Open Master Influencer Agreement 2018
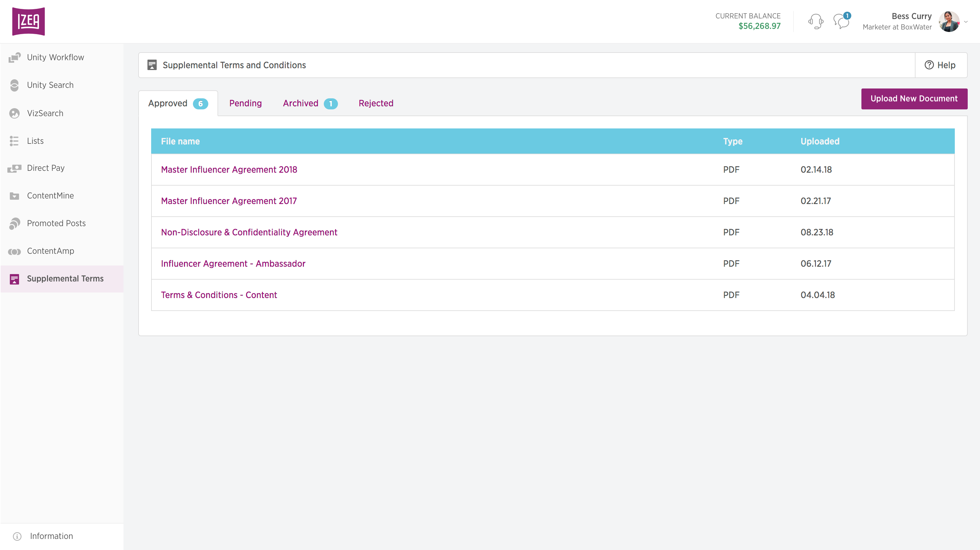Viewport: 980px width, 550px height. click(x=229, y=169)
